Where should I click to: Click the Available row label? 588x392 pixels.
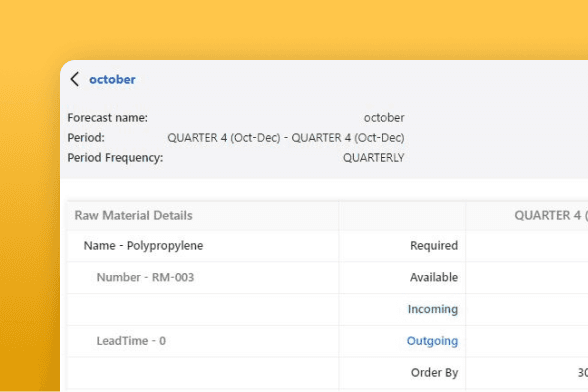[434, 277]
